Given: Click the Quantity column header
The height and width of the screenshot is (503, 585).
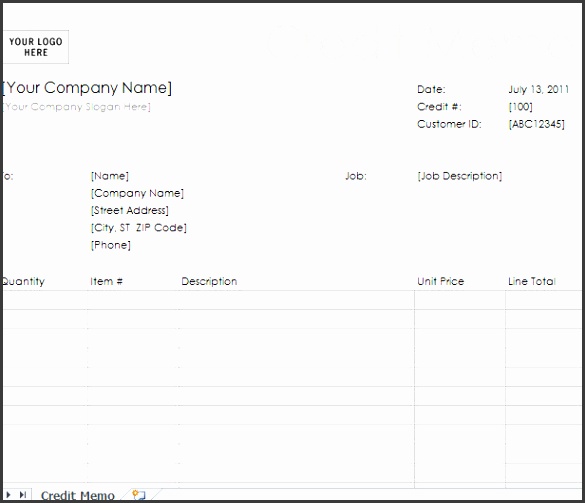Looking at the screenshot, I should 24,281.
